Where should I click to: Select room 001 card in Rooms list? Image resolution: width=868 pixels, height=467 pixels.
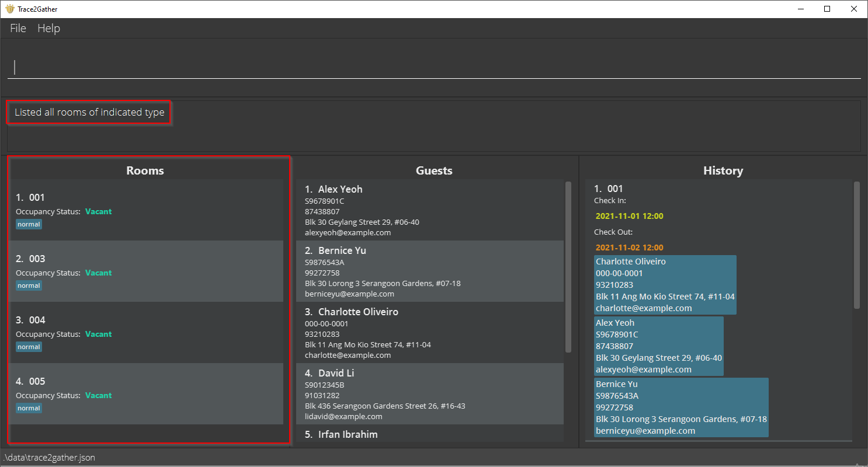(147, 210)
